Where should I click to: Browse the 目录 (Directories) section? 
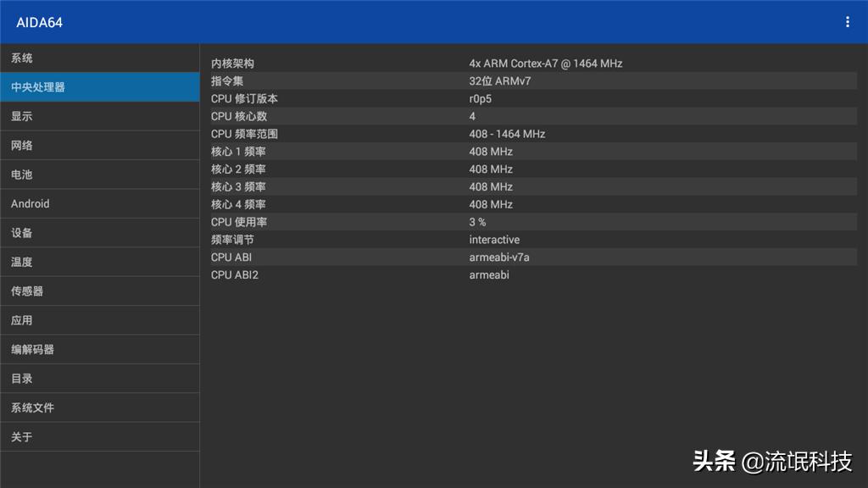point(100,378)
